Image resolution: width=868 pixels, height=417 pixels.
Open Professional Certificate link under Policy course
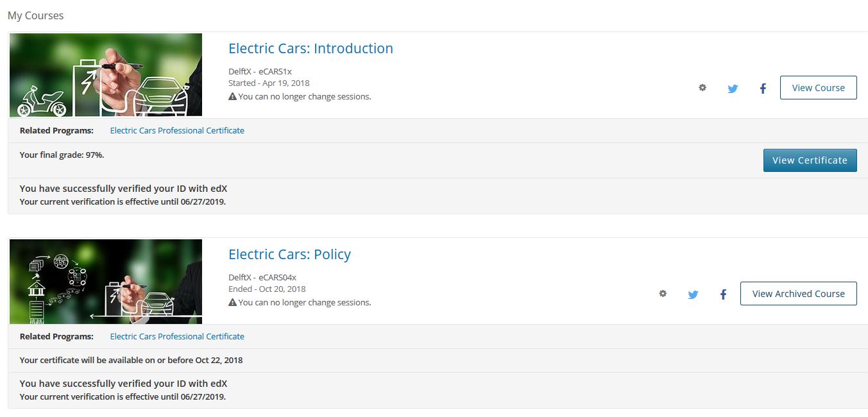tap(177, 336)
